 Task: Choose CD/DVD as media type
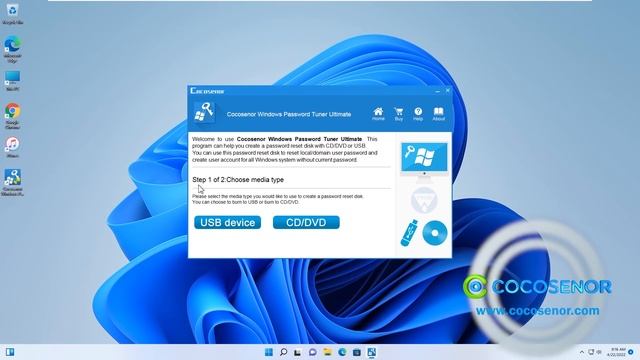coord(306,222)
